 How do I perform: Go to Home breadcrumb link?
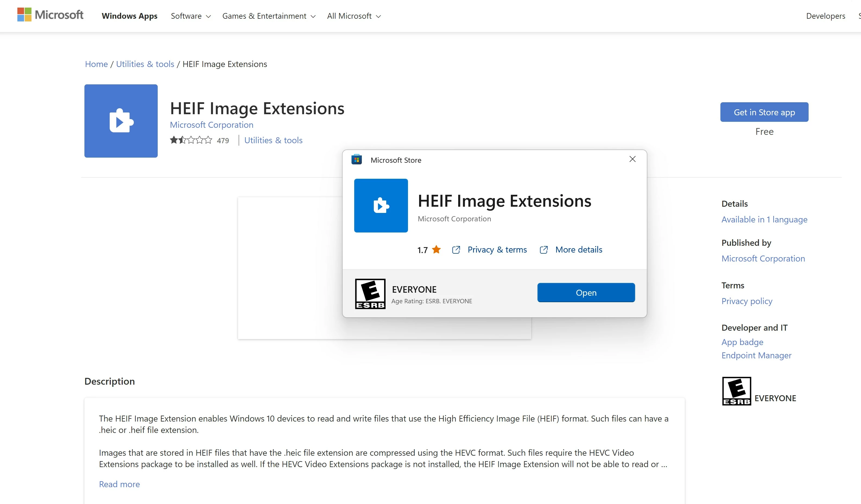tap(96, 64)
